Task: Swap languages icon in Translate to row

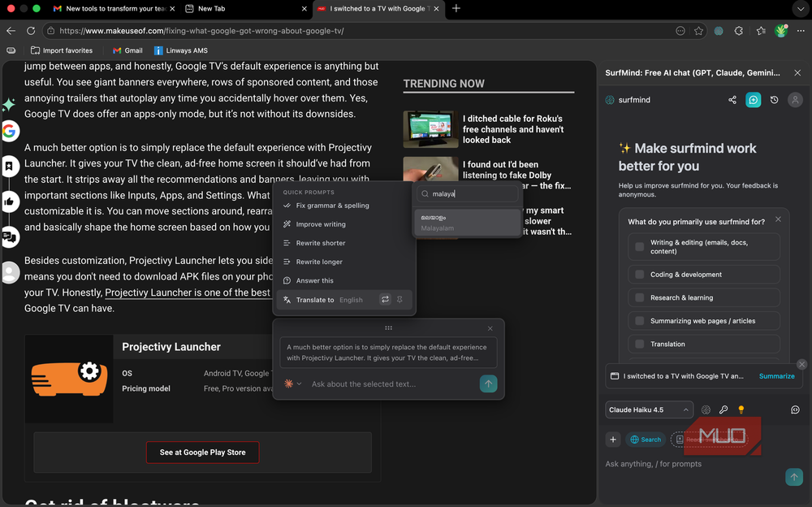Action: (x=385, y=300)
